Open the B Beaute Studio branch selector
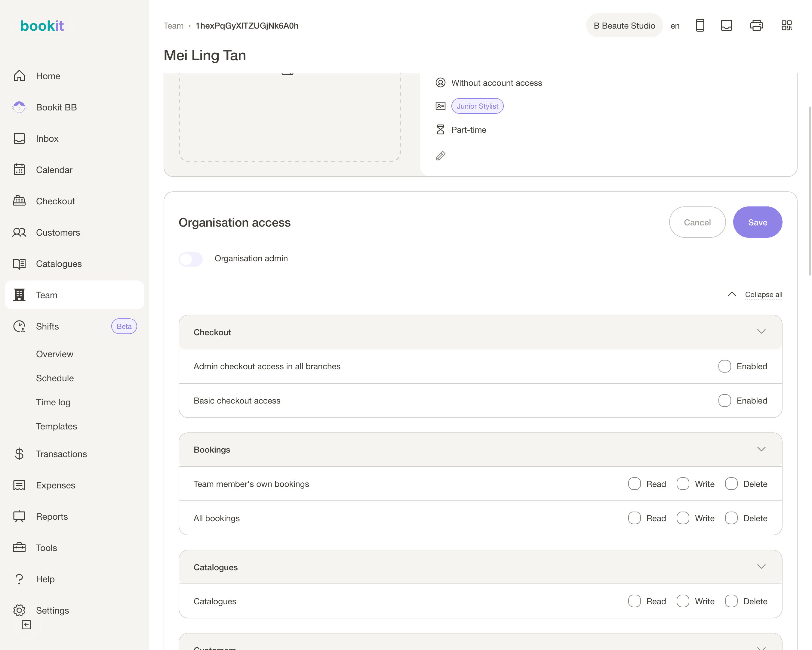Viewport: 812px width, 650px height. (x=624, y=26)
